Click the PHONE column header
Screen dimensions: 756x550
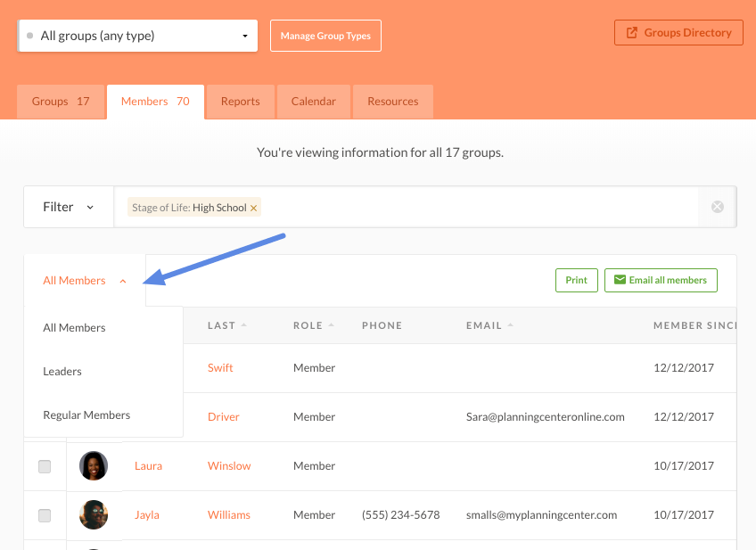click(x=382, y=325)
